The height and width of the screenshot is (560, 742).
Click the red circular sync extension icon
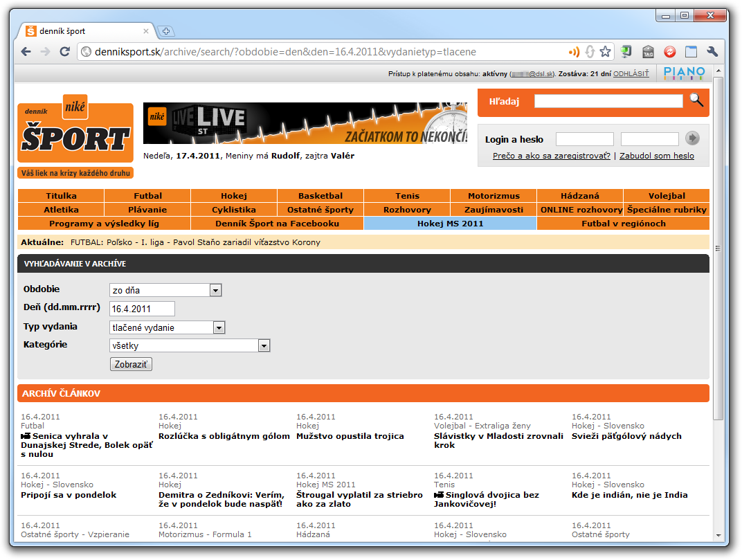[x=669, y=52]
